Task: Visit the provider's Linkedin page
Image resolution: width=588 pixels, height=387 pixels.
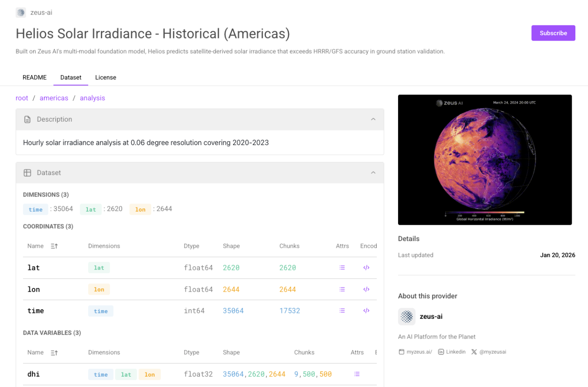Action: click(451, 352)
